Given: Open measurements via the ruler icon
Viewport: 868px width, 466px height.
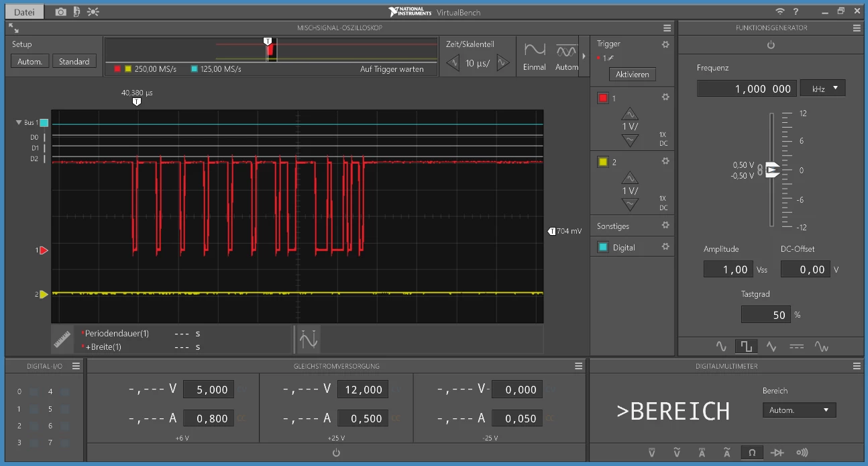Looking at the screenshot, I should 62,340.
